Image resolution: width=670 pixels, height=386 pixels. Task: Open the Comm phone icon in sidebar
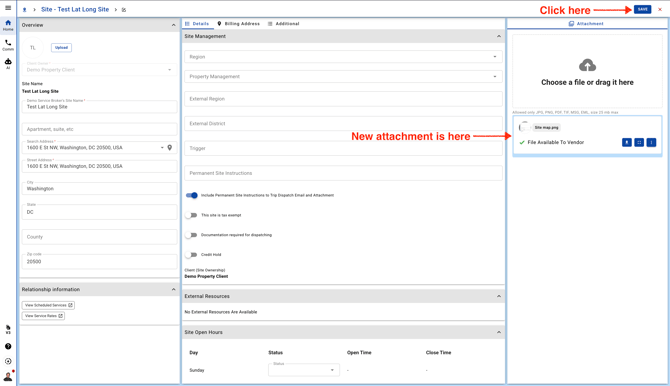(x=8, y=44)
